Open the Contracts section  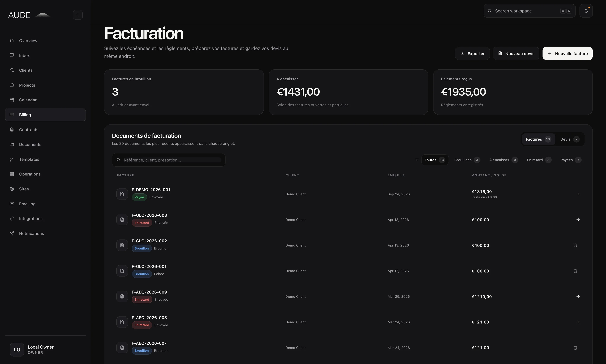[45, 130]
